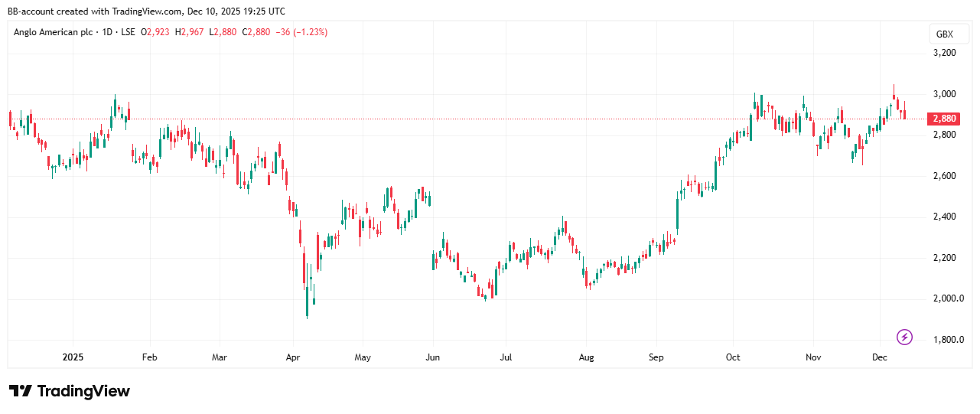
Task: Click the 1,800.0 price axis label
Action: point(947,340)
